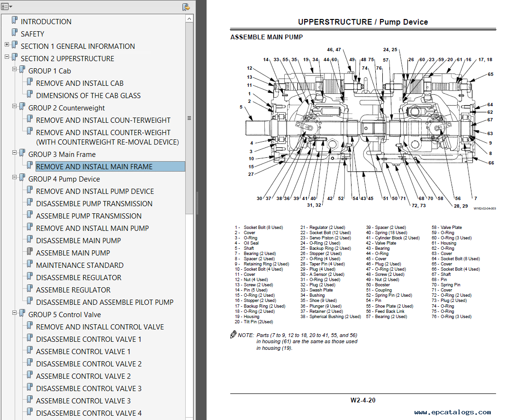Open ASSEMBLE CONTROL VALVE 3 bookmark
The height and width of the screenshot is (420, 515).
(x=83, y=401)
